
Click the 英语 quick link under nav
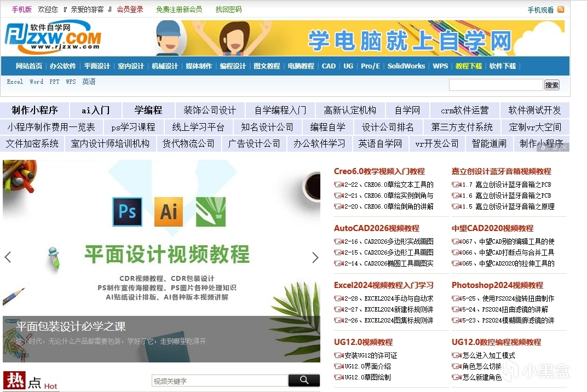pyautogui.click(x=89, y=82)
